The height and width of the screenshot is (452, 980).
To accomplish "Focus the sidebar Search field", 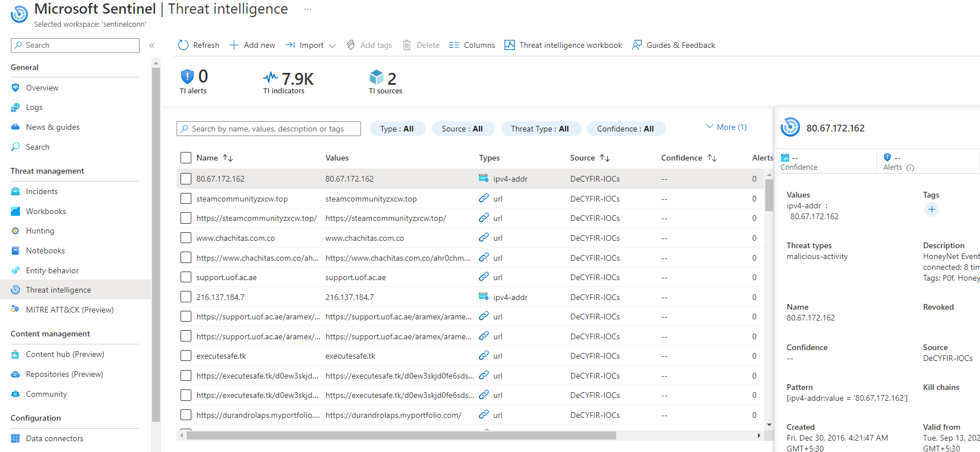I will [x=75, y=46].
